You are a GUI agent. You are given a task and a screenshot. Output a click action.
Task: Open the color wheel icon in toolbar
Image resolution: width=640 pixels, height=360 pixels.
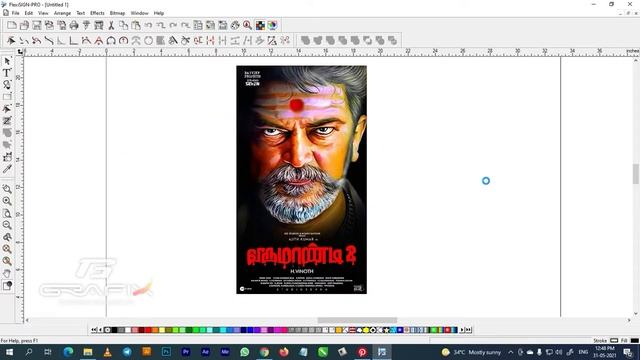coord(272,25)
